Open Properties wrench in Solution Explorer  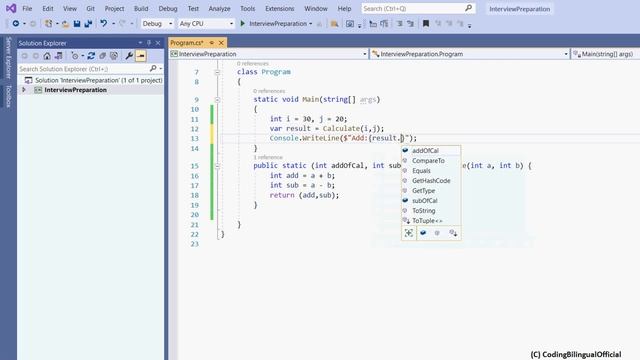coord(129,56)
